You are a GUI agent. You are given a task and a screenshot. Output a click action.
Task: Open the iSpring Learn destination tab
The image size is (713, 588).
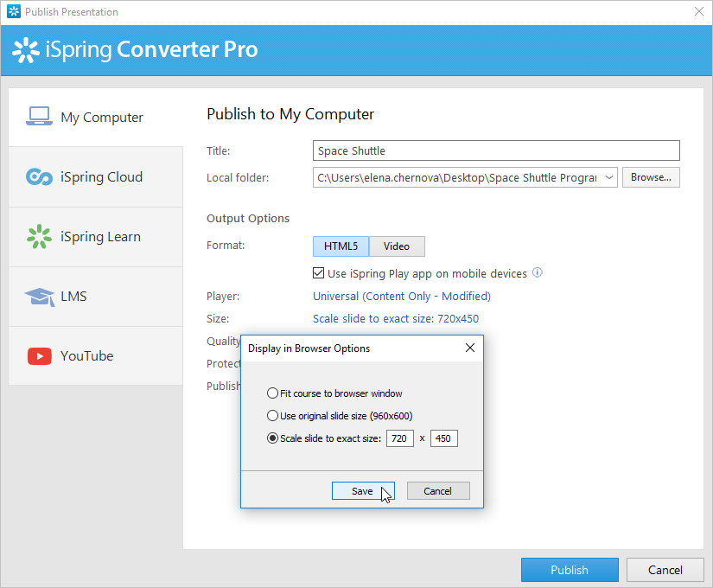click(95, 237)
